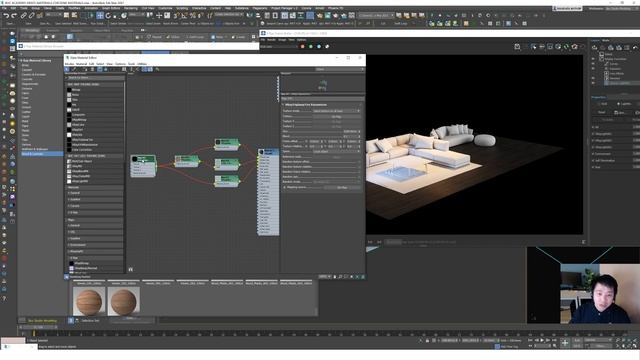Select VRayTriplanarTex in the map list
640x360 pixels.
[x=82, y=140]
